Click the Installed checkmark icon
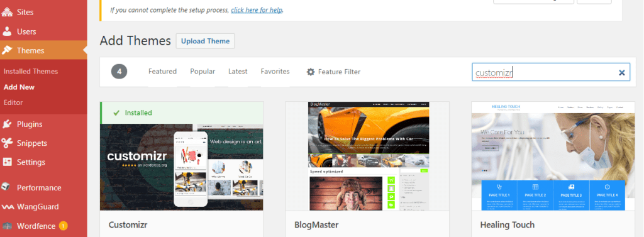 pos(116,113)
